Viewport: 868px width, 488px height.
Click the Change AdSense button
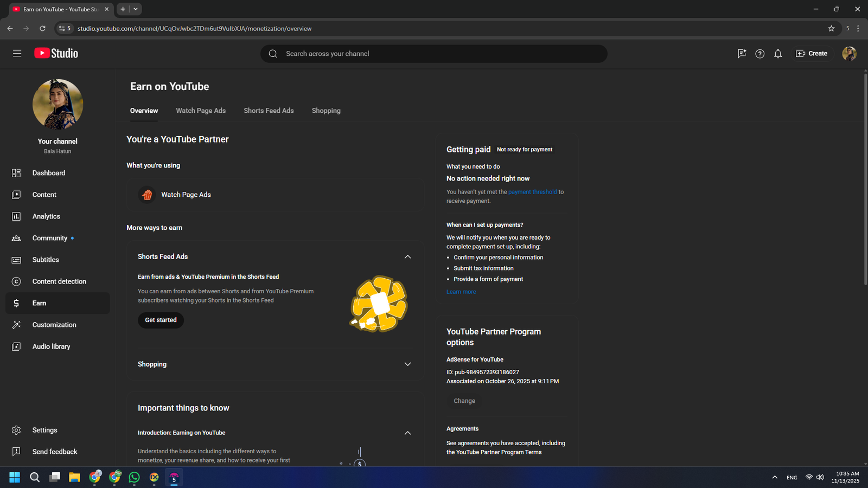click(x=464, y=401)
